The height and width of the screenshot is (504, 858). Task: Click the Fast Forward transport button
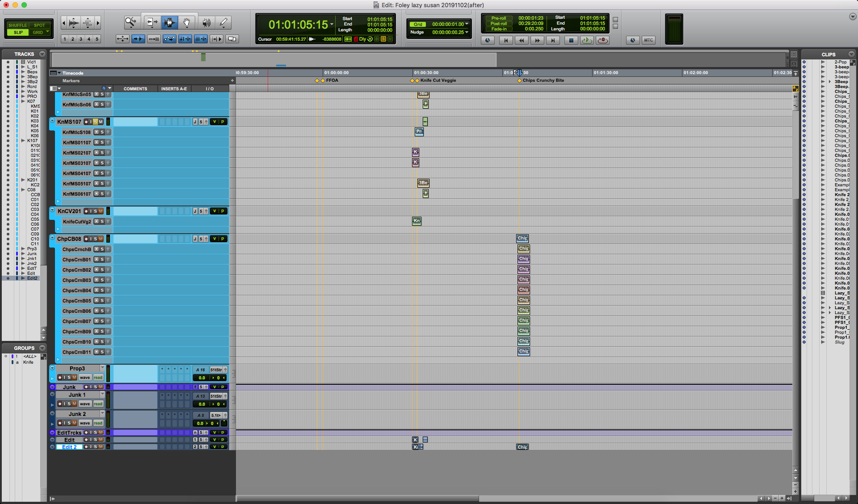coord(537,40)
